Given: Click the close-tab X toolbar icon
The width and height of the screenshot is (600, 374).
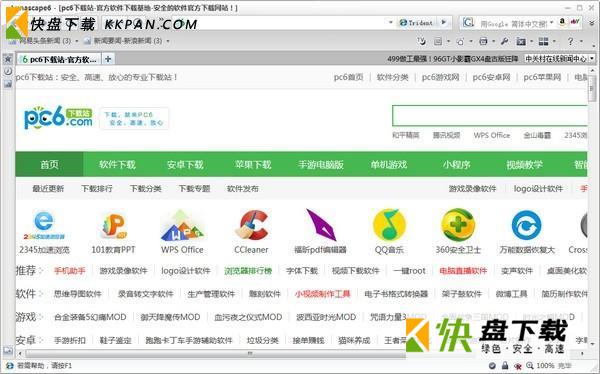Looking at the screenshot, I should (521, 41).
